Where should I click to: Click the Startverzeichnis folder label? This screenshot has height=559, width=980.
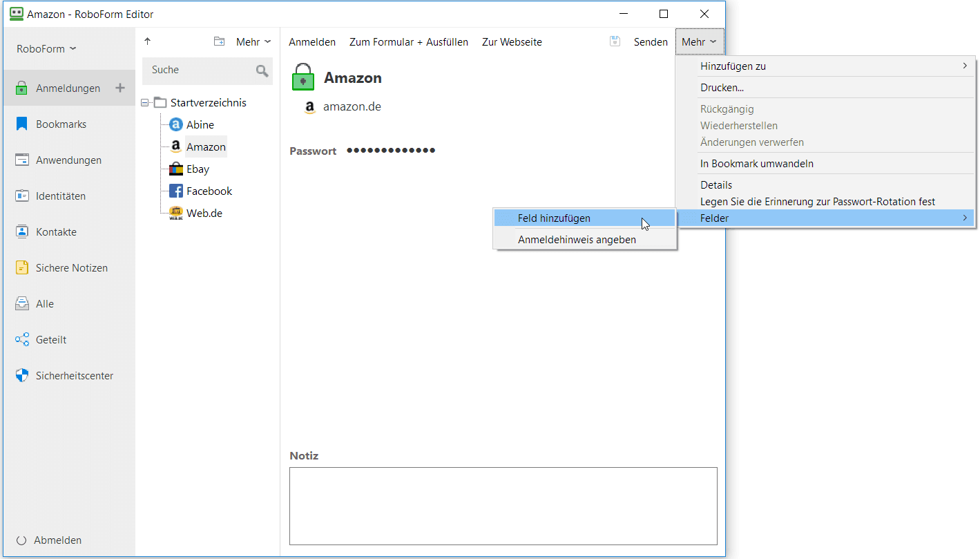click(209, 103)
